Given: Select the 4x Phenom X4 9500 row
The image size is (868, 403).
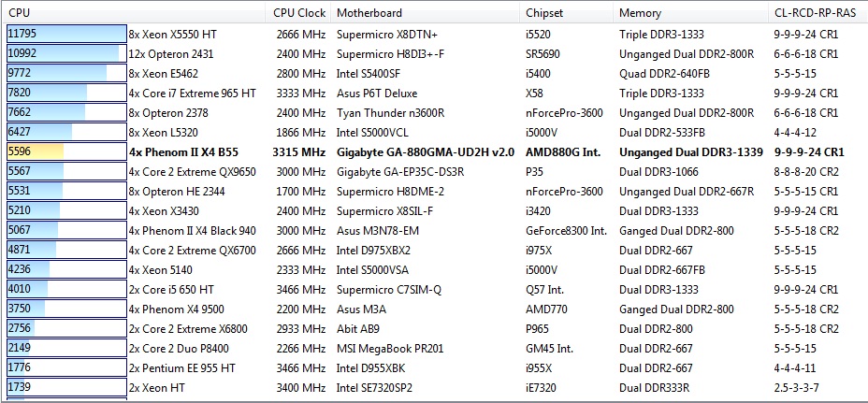Looking at the screenshot, I should pyautogui.click(x=176, y=309).
